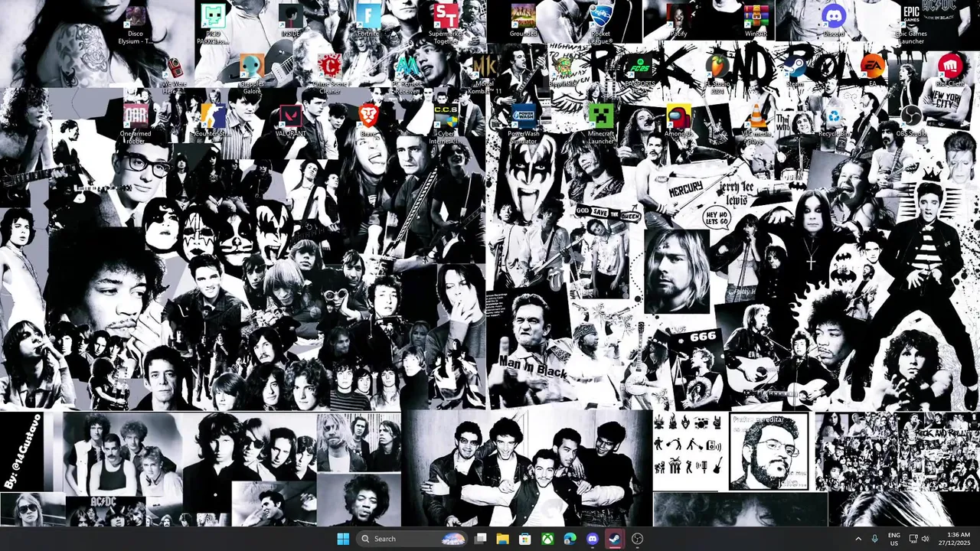This screenshot has width=980, height=551.
Task: Launch Brave browser from the desktop
Action: click(x=368, y=120)
